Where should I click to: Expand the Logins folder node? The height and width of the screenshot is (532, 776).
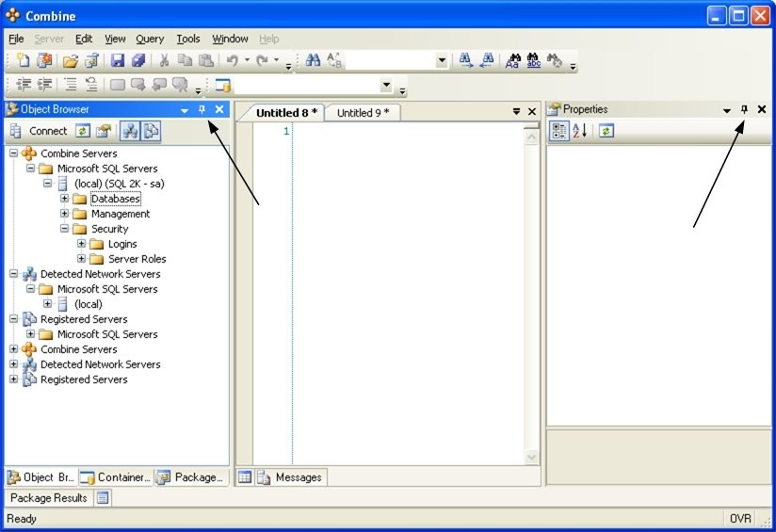coord(82,244)
